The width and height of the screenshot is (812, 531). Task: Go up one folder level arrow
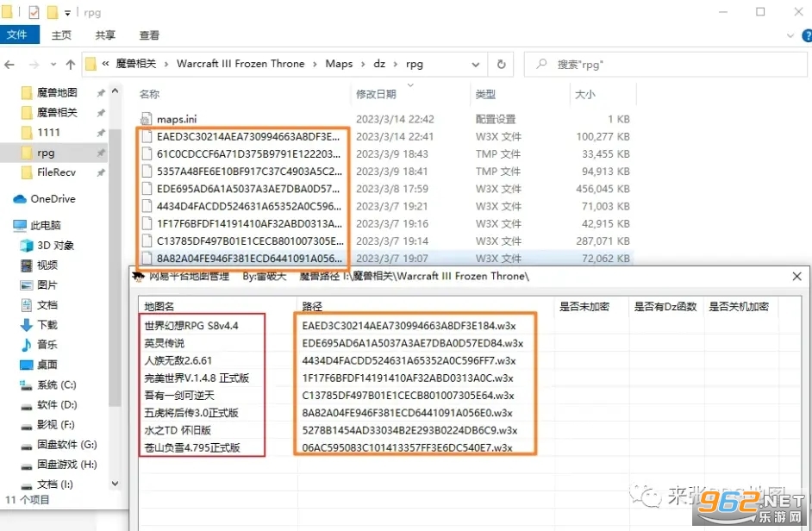[x=71, y=65]
